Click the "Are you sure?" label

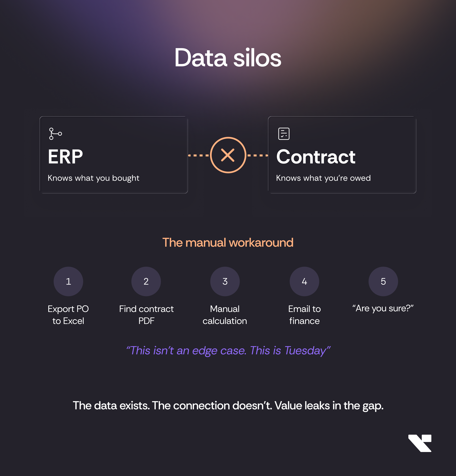383,308
